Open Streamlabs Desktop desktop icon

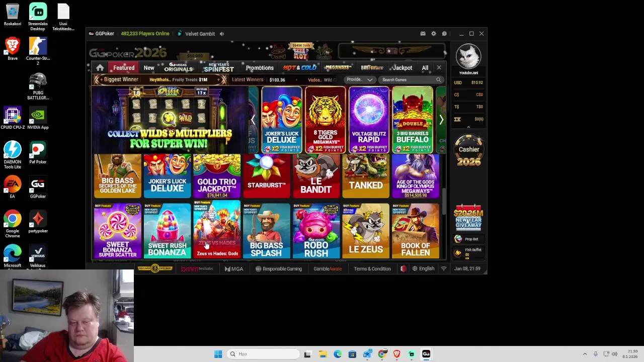pyautogui.click(x=38, y=17)
